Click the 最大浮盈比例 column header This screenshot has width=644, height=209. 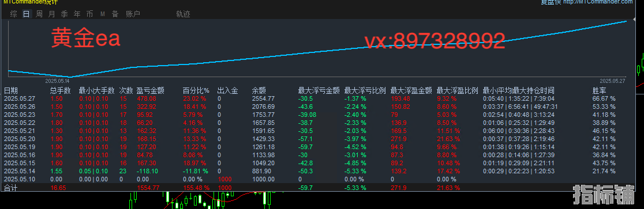458,90
